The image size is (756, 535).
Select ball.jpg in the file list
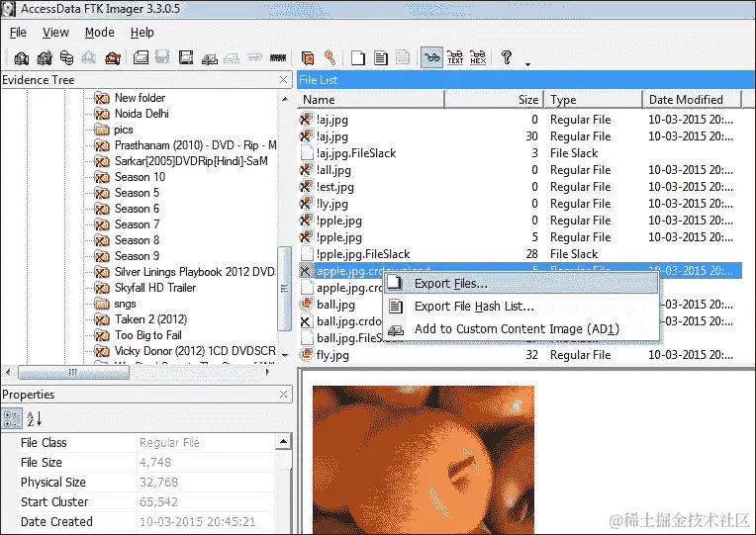335,305
